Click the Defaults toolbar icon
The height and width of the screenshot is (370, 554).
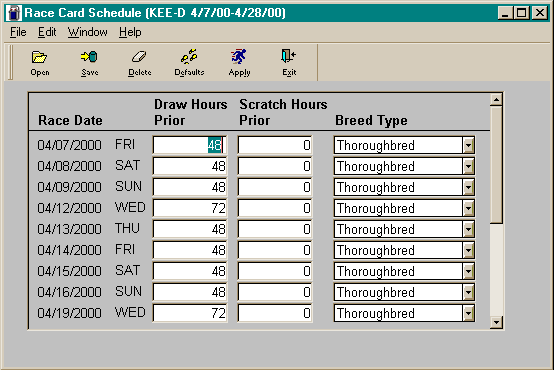pyautogui.click(x=189, y=56)
